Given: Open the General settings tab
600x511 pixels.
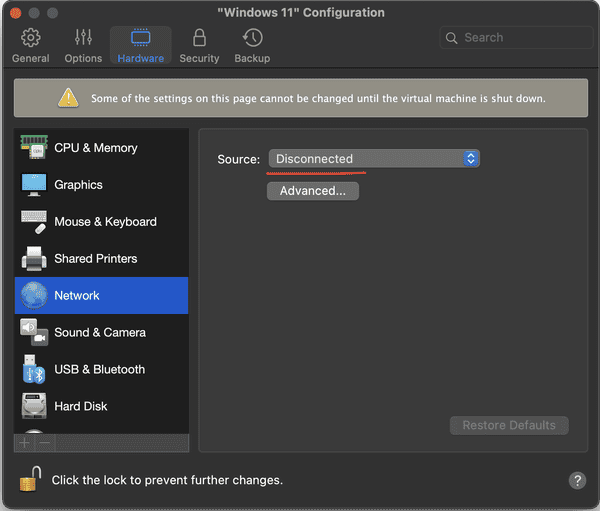Looking at the screenshot, I should (x=30, y=46).
